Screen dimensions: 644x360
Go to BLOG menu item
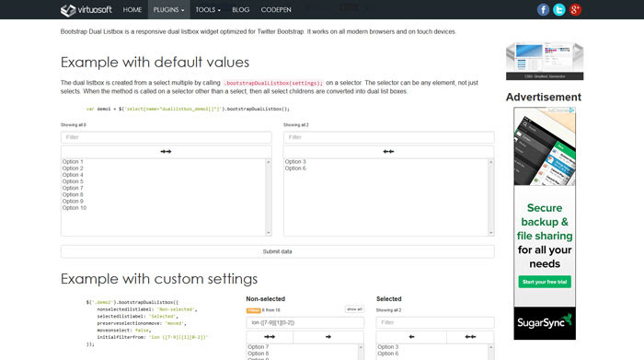click(241, 10)
